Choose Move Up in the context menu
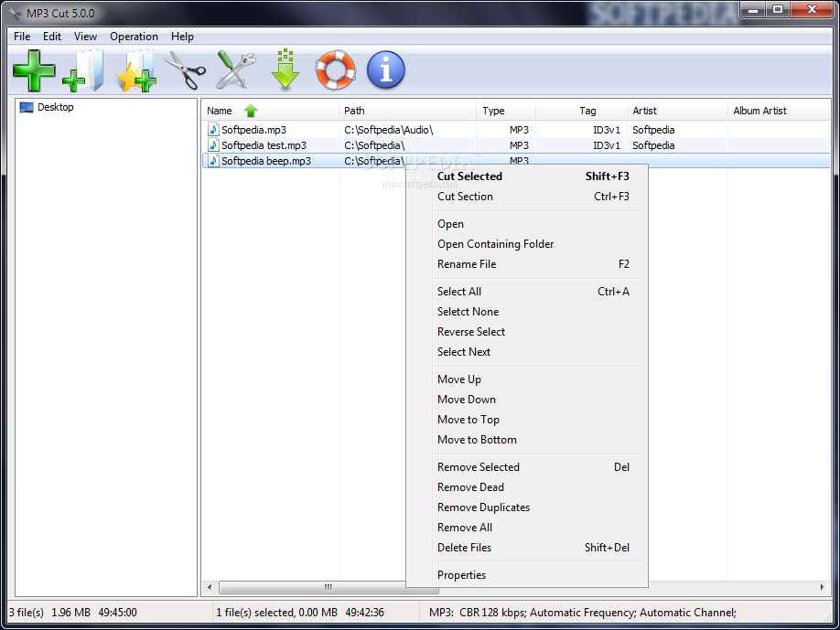This screenshot has width=840, height=630. (x=527, y=379)
